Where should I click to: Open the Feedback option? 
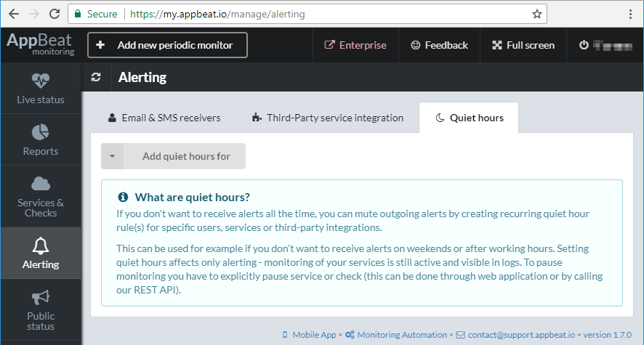point(440,45)
